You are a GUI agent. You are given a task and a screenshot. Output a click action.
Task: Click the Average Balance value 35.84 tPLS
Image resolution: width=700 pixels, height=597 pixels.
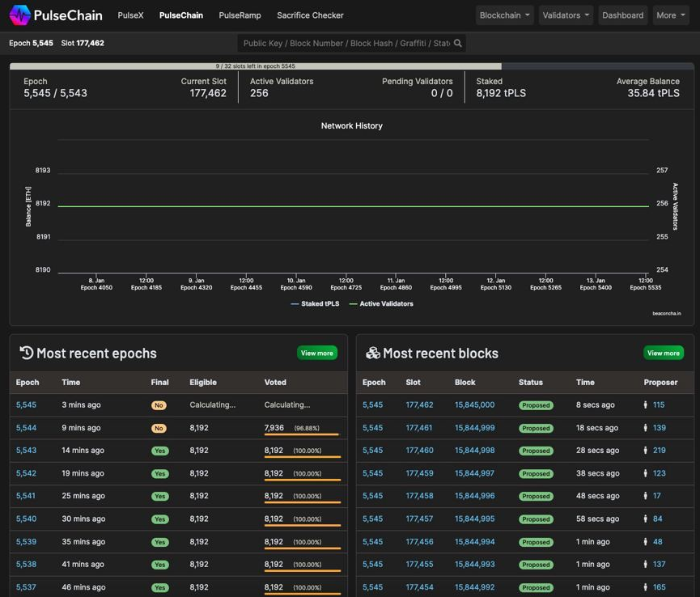[654, 93]
